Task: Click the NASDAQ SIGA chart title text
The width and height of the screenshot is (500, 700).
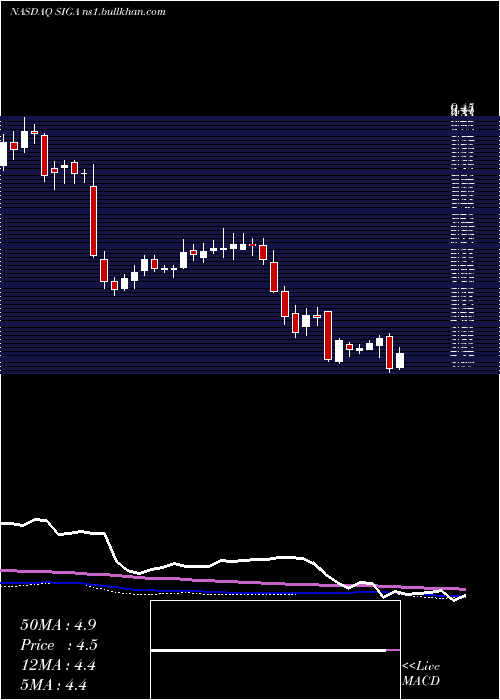Action: [88, 12]
